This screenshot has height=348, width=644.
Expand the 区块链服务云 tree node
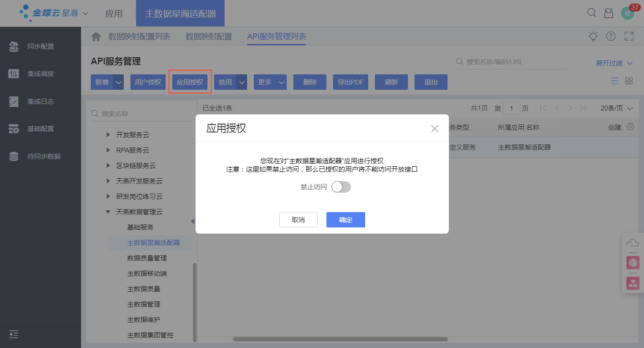[108, 165]
